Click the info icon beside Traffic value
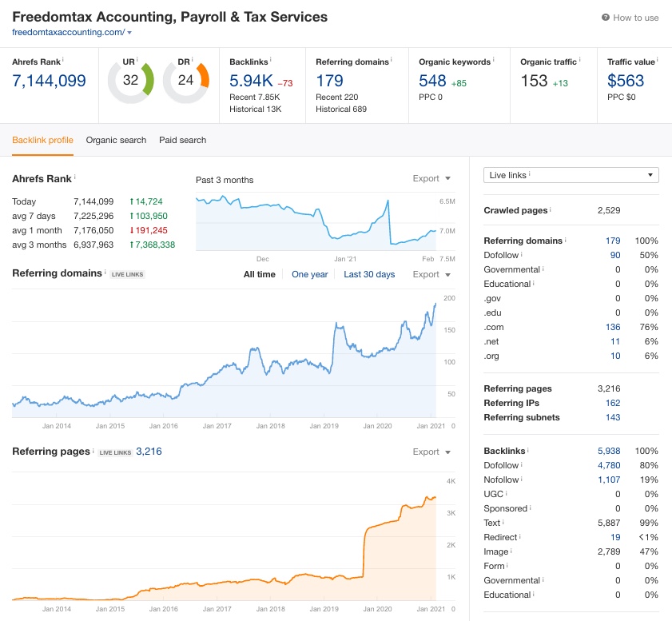Viewport: 672px width, 621px height. (x=658, y=59)
